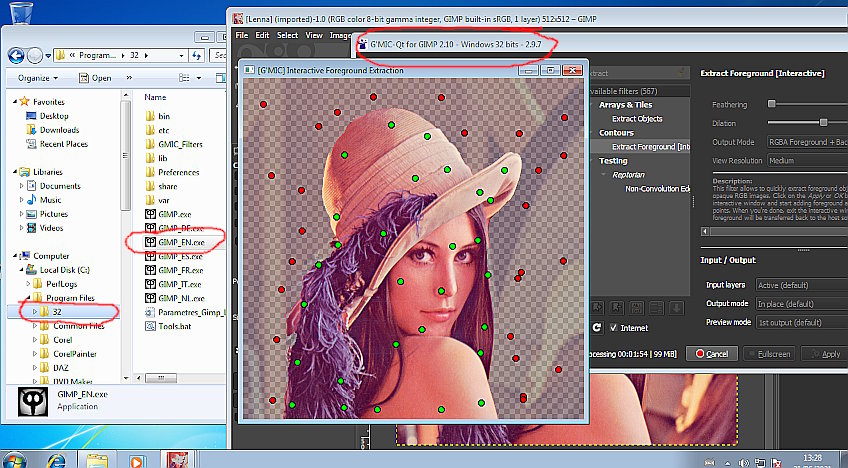Screen dimensions: 848x468
Task: Open the address bar history dropdown
Action: (182, 56)
